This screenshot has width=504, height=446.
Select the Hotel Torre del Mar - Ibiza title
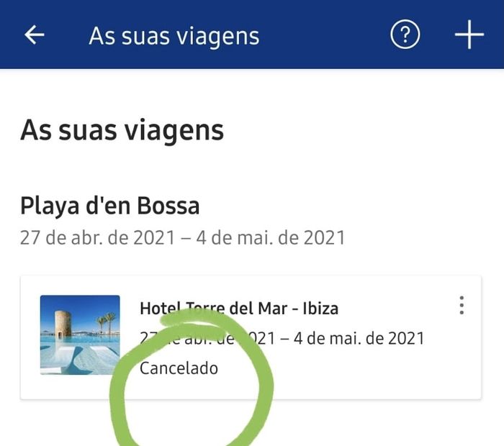point(239,309)
